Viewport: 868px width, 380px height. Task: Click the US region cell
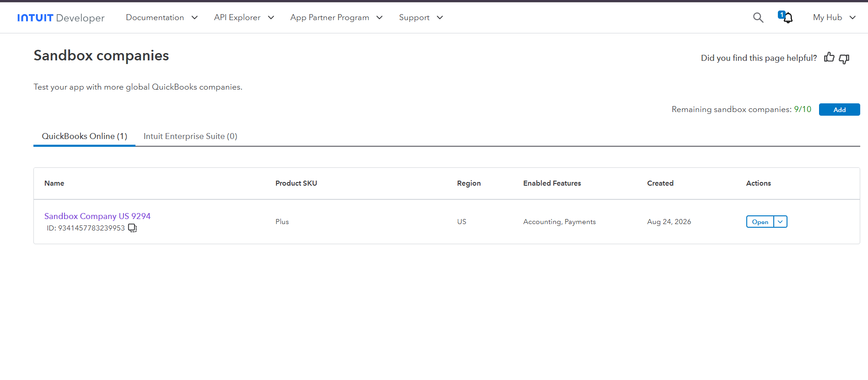tap(462, 222)
